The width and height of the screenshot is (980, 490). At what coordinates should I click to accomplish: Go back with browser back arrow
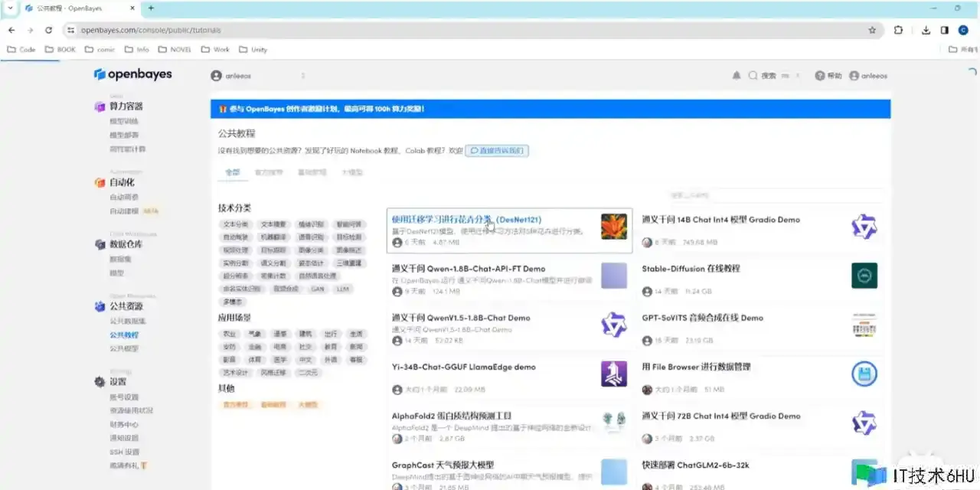click(11, 30)
